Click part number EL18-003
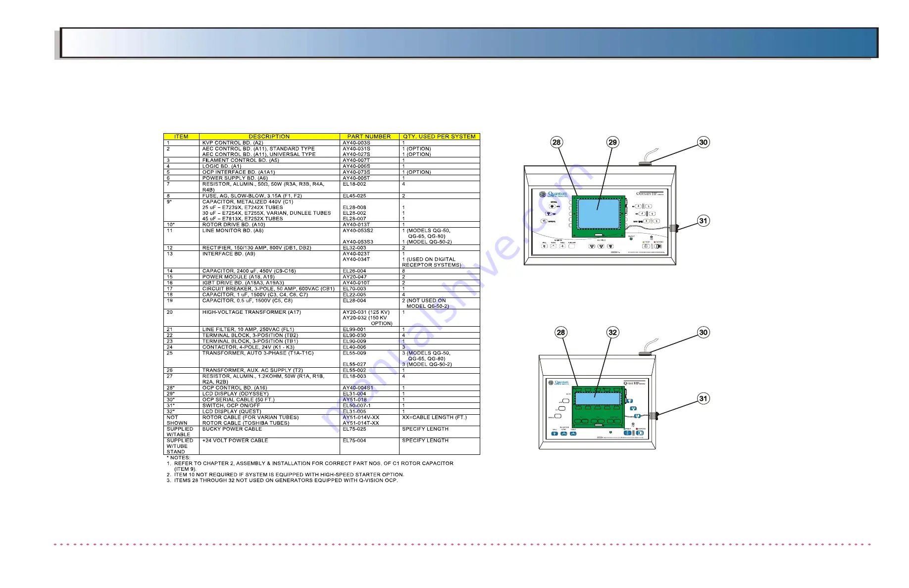 click(x=354, y=376)
